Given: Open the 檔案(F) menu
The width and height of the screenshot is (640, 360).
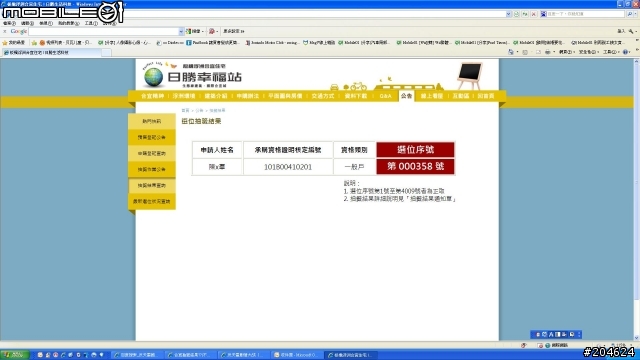Looking at the screenshot, I should [x=9, y=23].
